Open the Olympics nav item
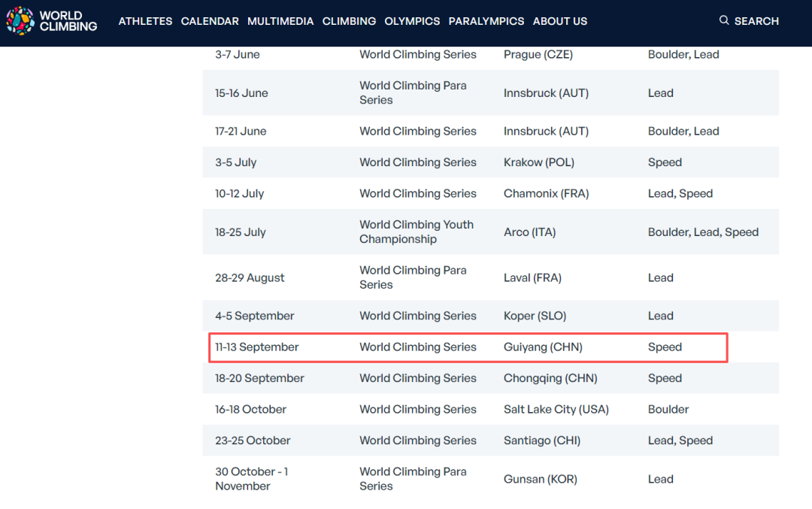Image resolution: width=812 pixels, height=509 pixels. tap(412, 21)
